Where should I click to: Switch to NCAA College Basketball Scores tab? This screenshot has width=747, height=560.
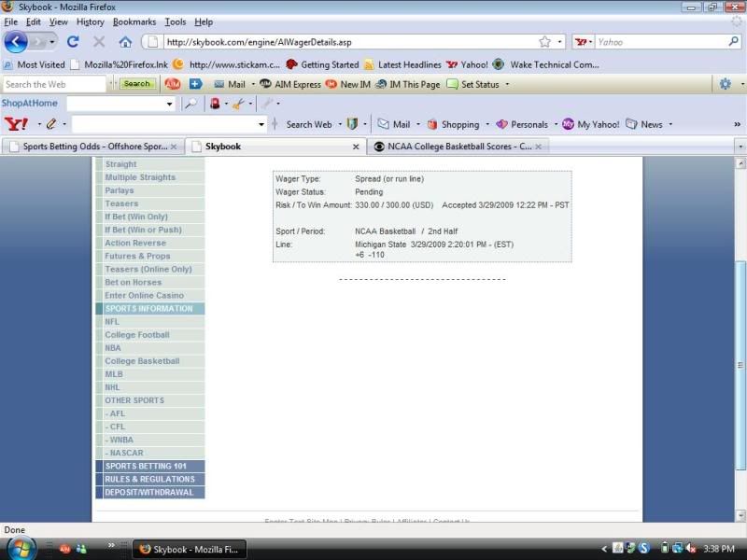coord(458,147)
